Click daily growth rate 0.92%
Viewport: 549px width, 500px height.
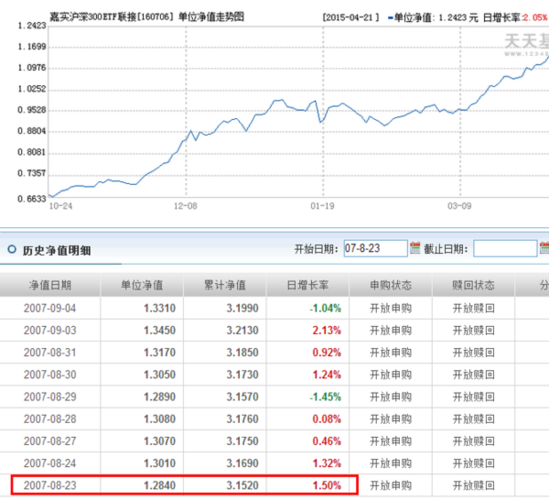327,352
